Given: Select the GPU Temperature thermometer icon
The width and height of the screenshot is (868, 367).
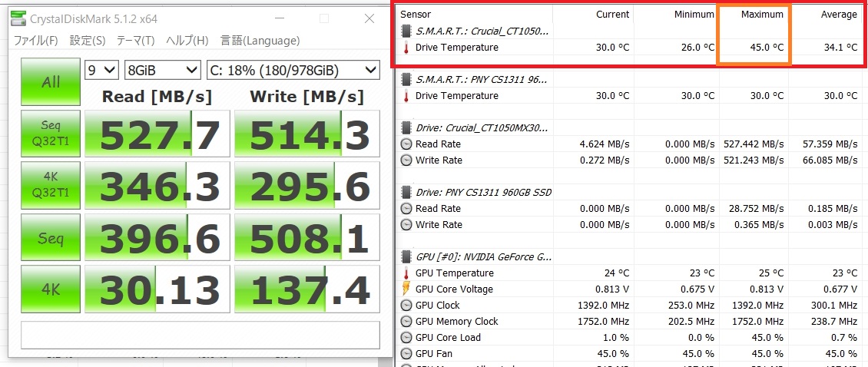Looking at the screenshot, I should click(x=406, y=273).
